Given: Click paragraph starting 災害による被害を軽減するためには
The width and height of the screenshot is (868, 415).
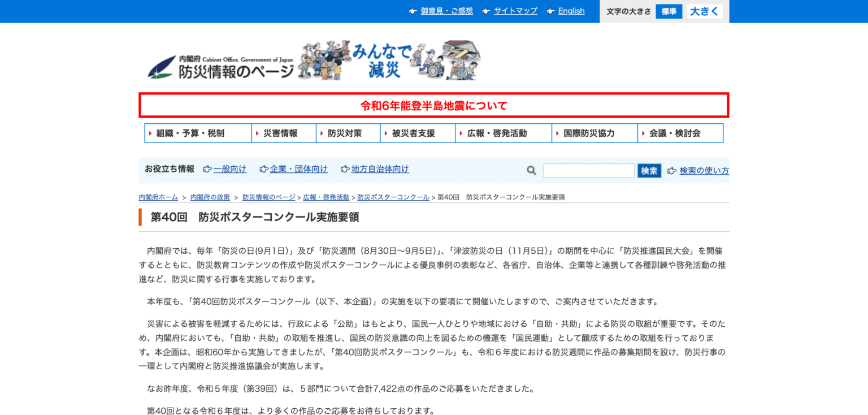Looking at the screenshot, I should tap(433, 345).
